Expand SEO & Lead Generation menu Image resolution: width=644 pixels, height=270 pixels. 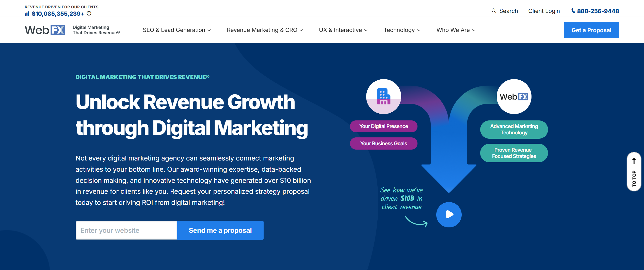pos(176,30)
